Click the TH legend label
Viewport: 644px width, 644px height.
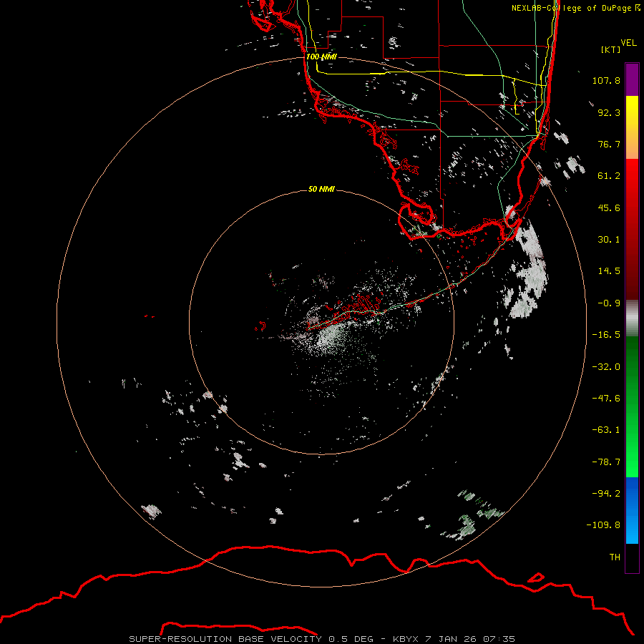615,557
